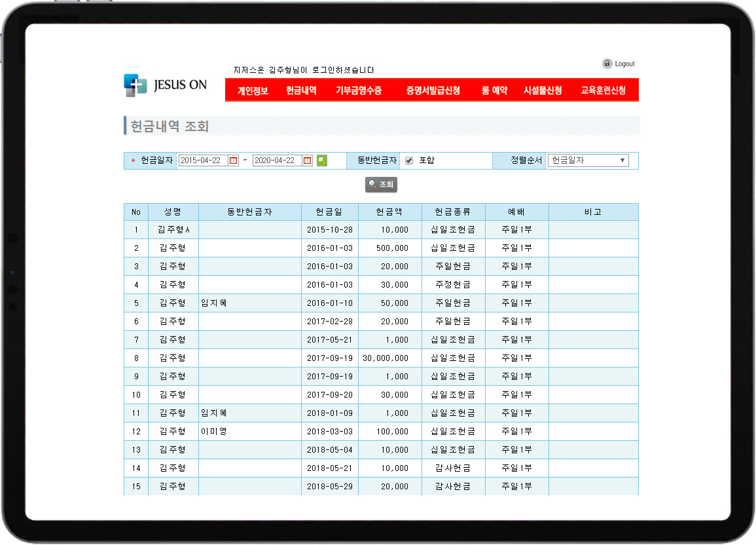The width and height of the screenshot is (756, 545).
Task: Open the start date calendar picker
Action: point(234,160)
